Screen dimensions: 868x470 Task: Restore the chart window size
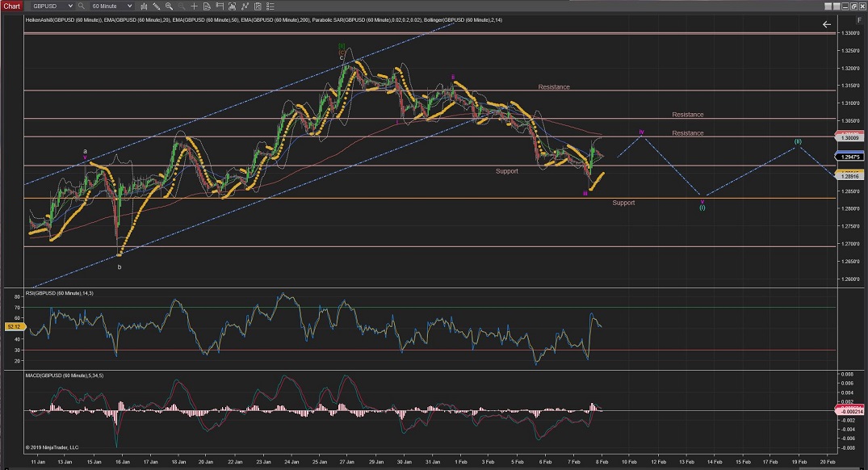coord(853,6)
